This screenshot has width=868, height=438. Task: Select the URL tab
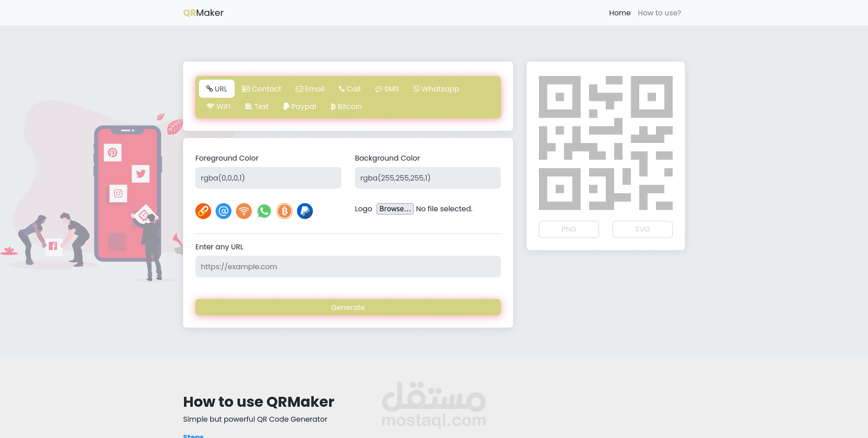(217, 89)
